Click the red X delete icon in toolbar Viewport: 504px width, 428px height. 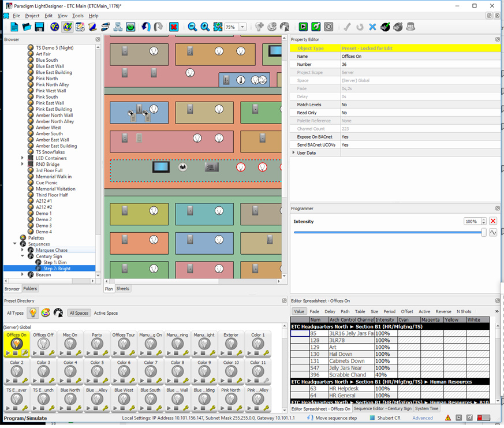coord(174,27)
